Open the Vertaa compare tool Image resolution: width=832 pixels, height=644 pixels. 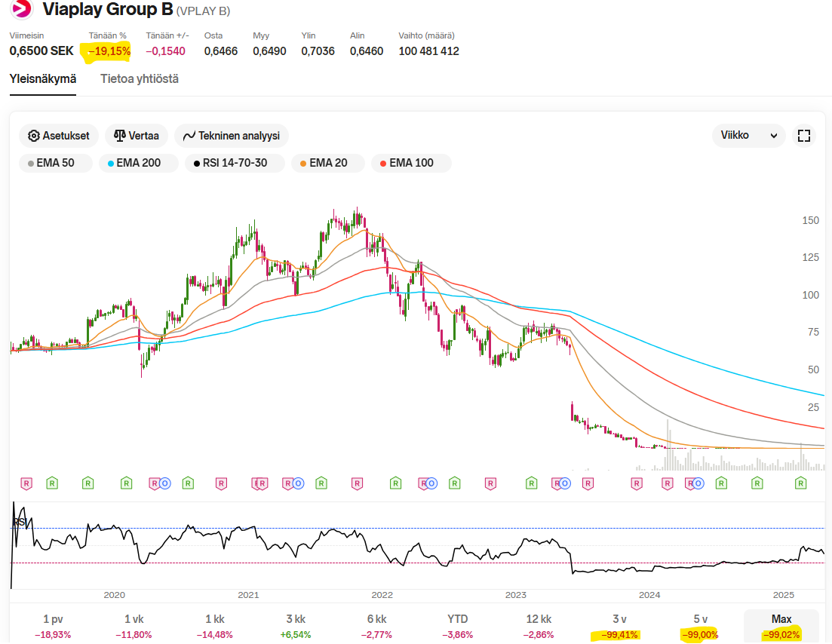coord(137,136)
